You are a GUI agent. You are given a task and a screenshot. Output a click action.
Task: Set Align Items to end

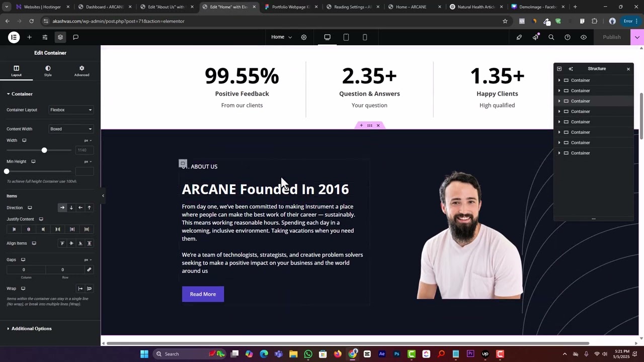pos(80,243)
